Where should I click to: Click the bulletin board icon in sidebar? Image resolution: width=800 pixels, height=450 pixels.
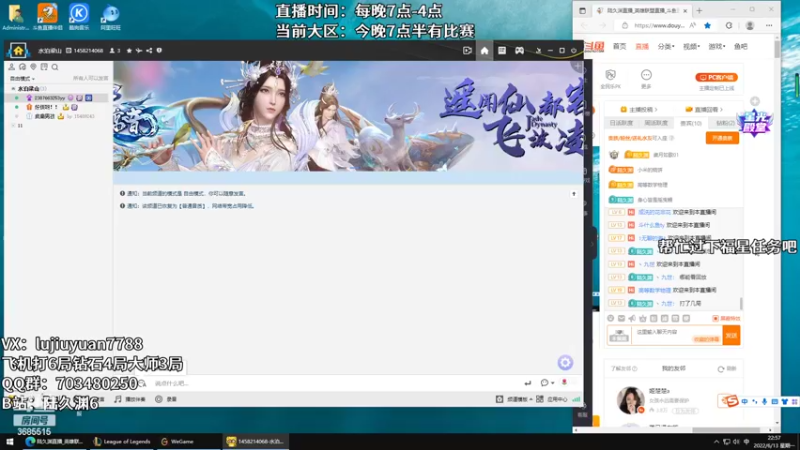[x=44, y=67]
